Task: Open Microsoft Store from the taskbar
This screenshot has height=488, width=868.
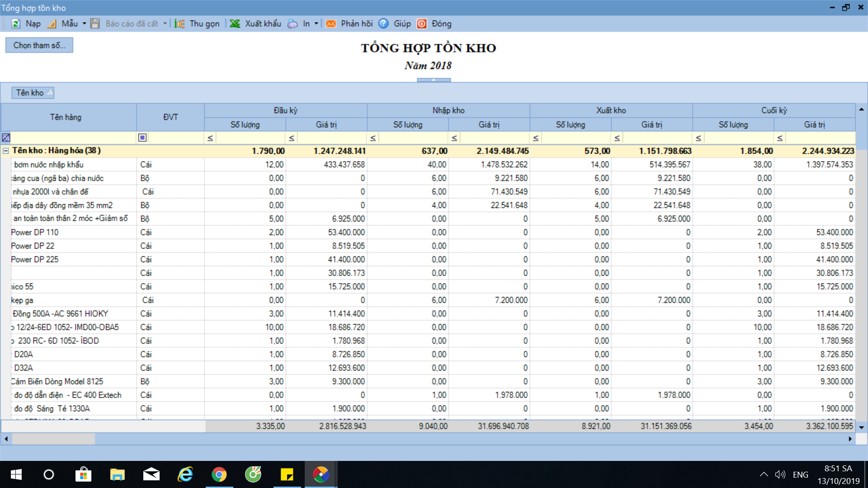Action: pyautogui.click(x=83, y=474)
